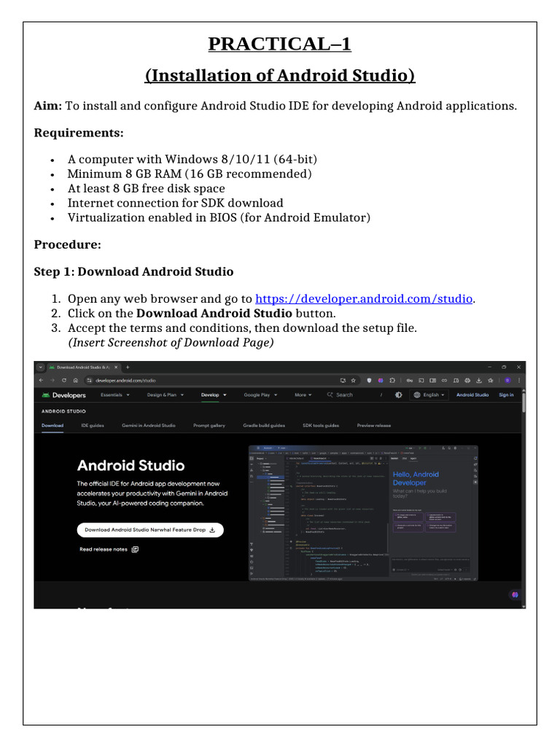Expand the More menu
The width and height of the screenshot is (560, 747).
(303, 395)
